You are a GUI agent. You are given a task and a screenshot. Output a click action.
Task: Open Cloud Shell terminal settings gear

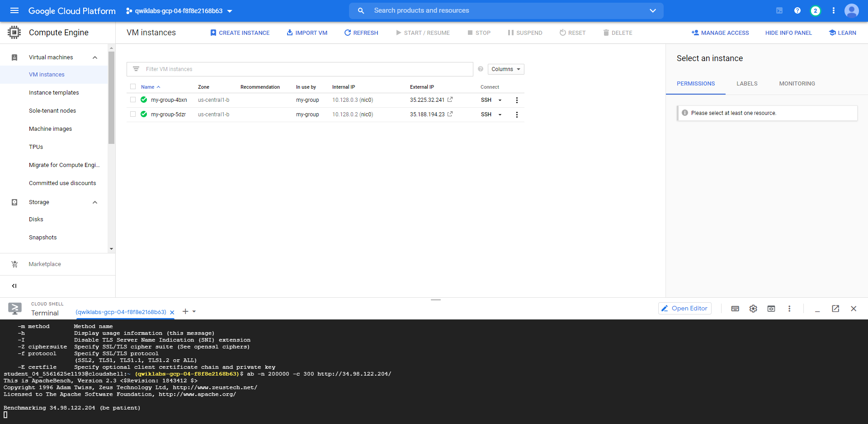(753, 309)
